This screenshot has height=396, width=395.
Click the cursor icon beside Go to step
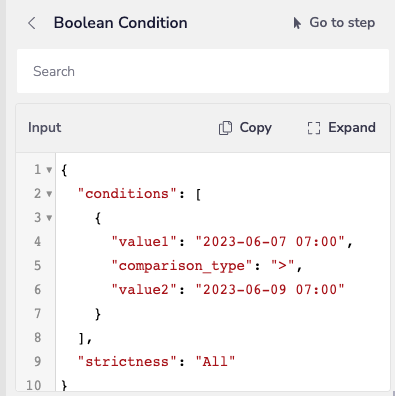[x=297, y=23]
